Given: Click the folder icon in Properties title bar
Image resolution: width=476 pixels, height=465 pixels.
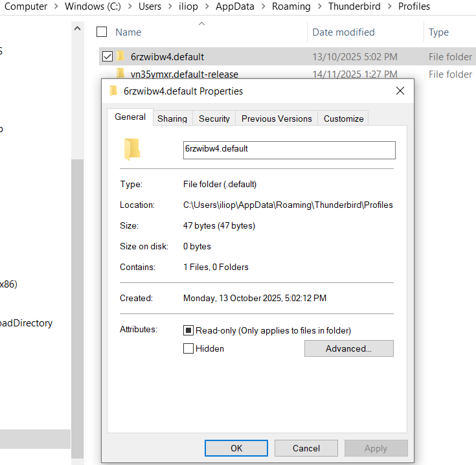Looking at the screenshot, I should click(x=113, y=91).
